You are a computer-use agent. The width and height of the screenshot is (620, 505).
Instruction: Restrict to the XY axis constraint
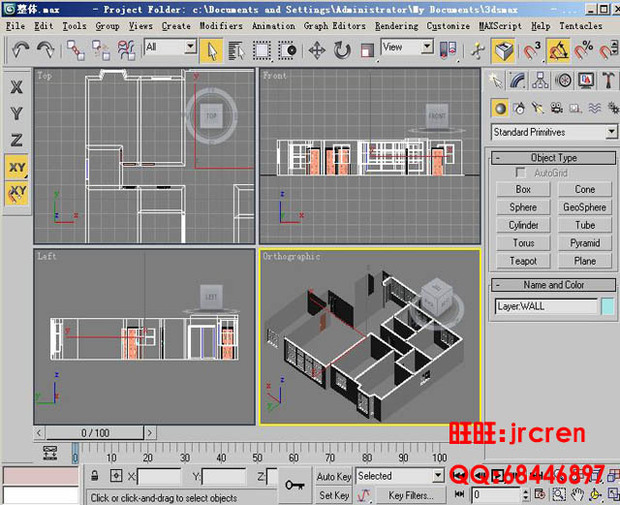point(17,167)
